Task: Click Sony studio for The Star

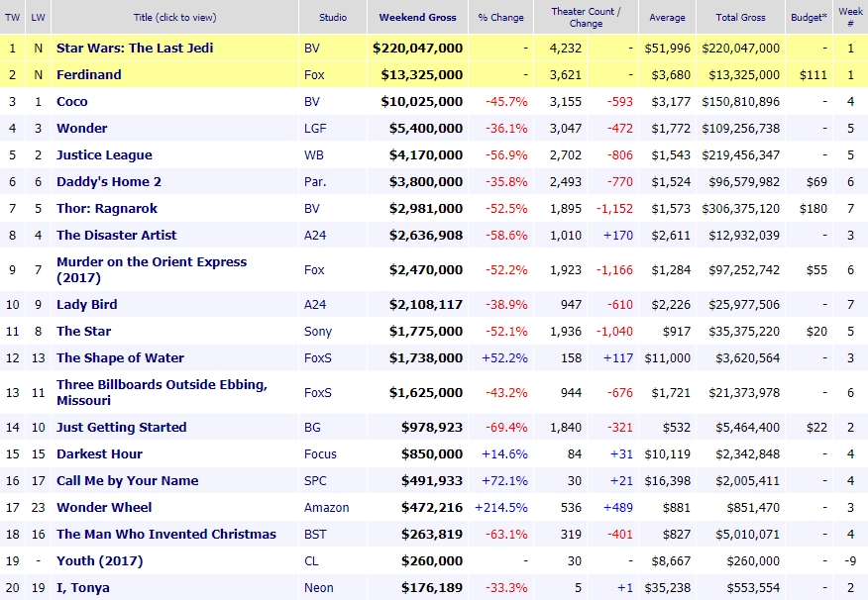Action: [318, 332]
